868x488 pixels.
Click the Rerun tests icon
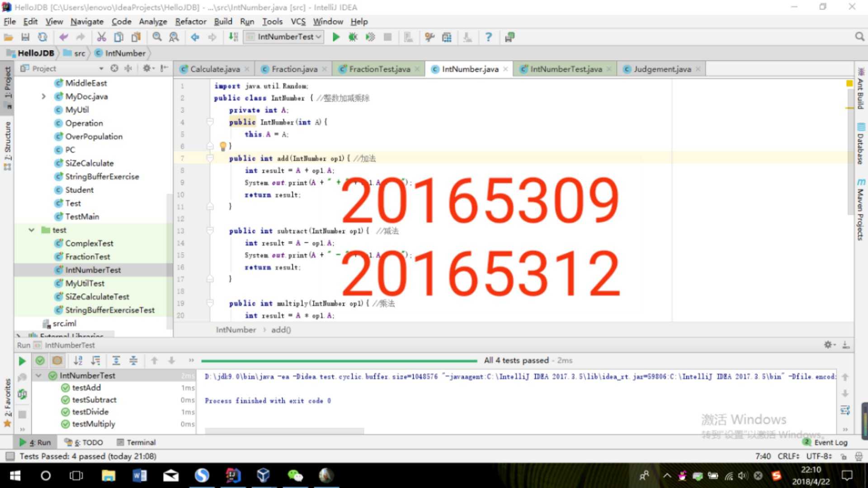[x=20, y=361]
